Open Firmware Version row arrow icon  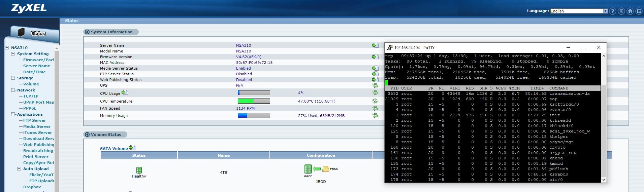click(375, 56)
